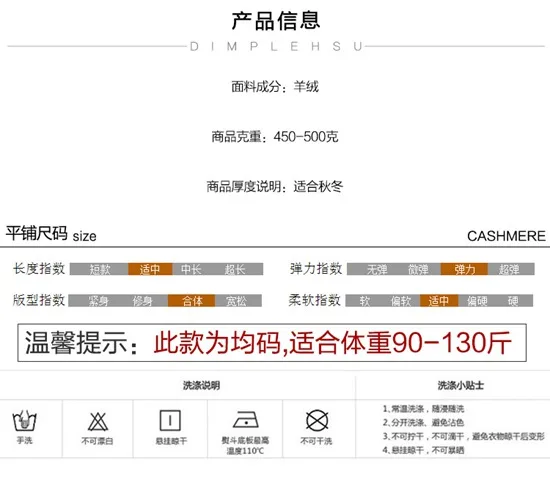The image size is (550, 480).
Task: Click the 柔软指数 label
Action: [x=315, y=300]
